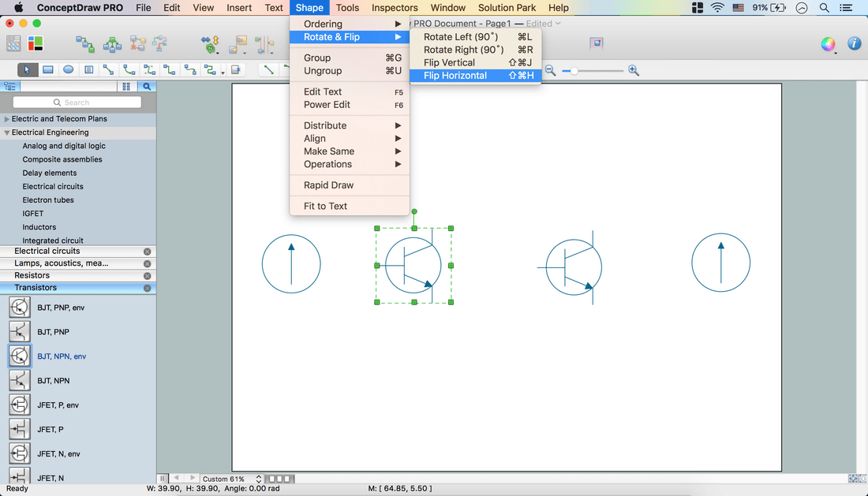
Task: Click the zoom in magnifier icon
Action: pyautogui.click(x=634, y=71)
